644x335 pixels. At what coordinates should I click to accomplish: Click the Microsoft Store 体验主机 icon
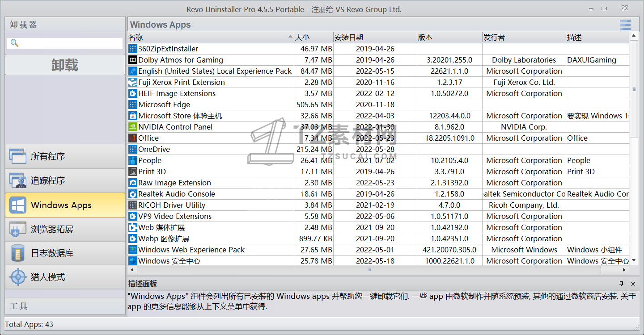point(132,116)
